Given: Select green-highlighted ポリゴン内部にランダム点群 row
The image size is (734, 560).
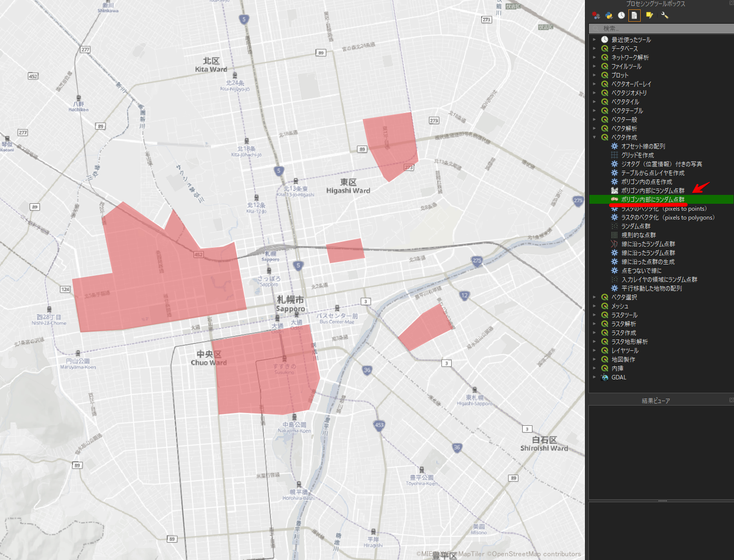Looking at the screenshot, I should pos(661,199).
